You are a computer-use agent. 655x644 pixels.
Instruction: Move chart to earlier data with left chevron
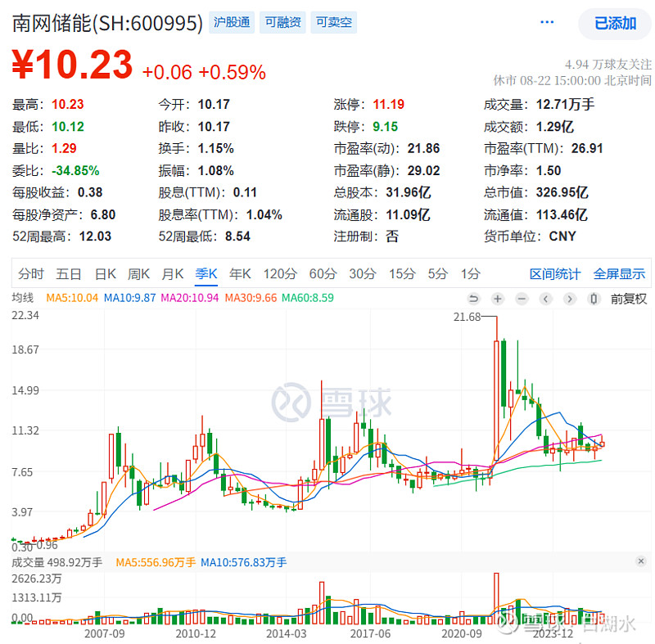pos(545,299)
